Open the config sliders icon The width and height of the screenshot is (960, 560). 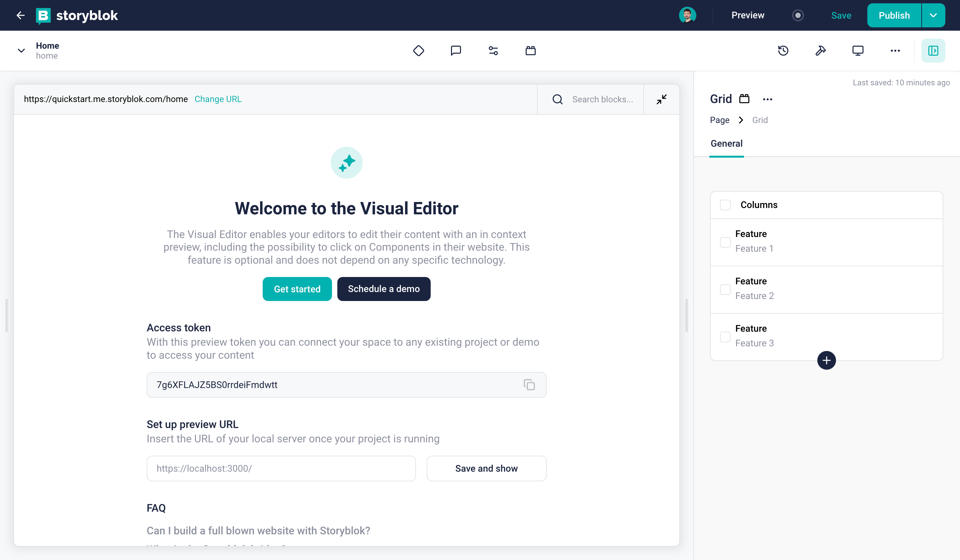point(493,51)
